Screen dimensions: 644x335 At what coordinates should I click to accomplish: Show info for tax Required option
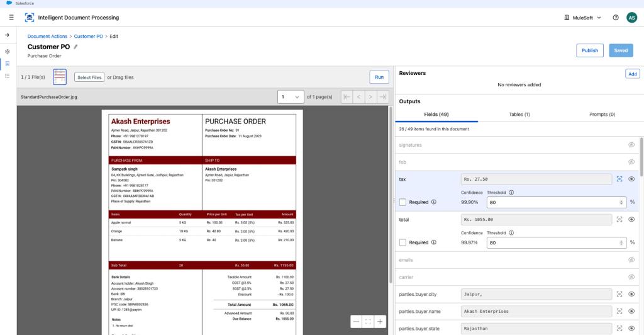(x=434, y=202)
